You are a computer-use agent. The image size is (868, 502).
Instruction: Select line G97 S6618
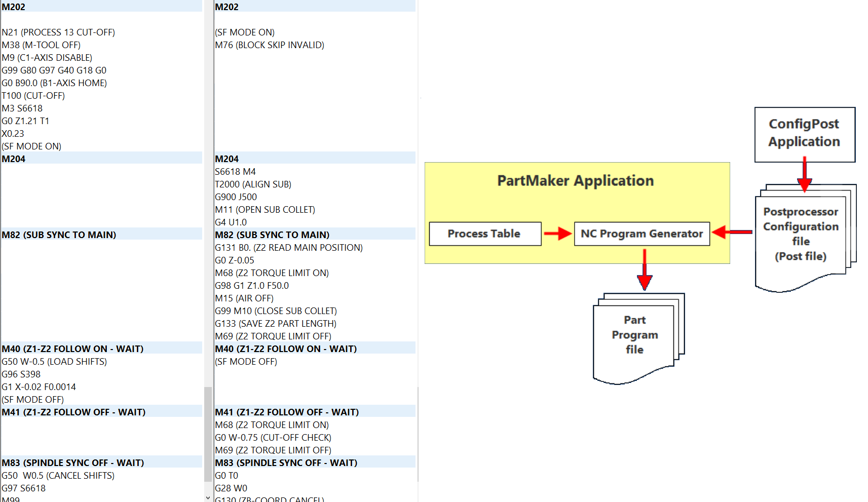pyautogui.click(x=24, y=488)
